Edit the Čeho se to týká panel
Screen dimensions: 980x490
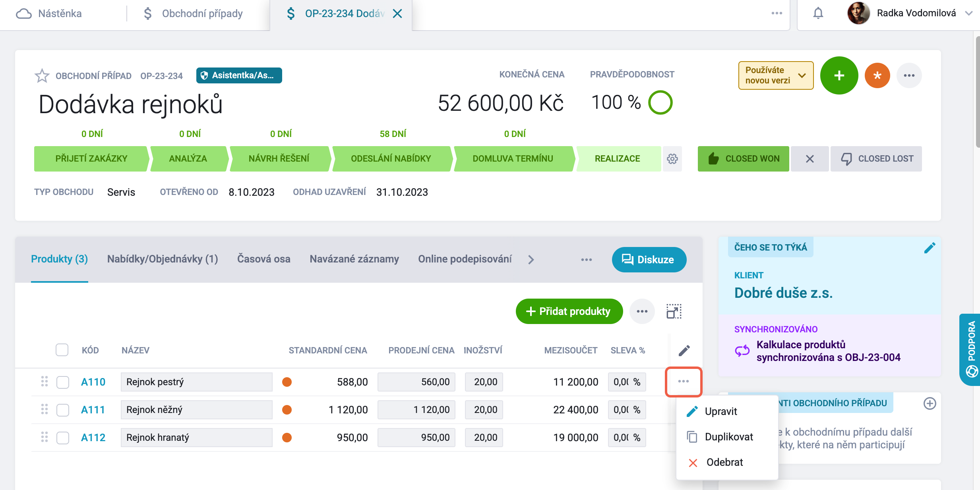pyautogui.click(x=930, y=248)
